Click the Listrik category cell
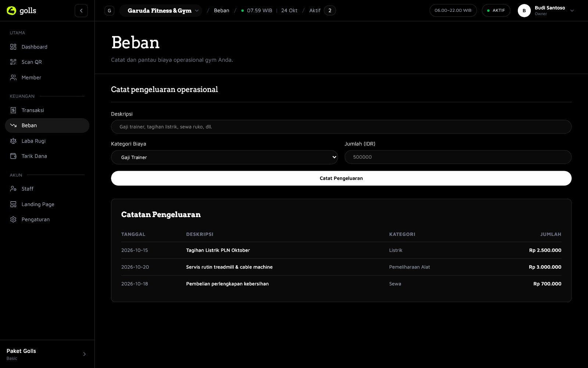 click(x=396, y=250)
